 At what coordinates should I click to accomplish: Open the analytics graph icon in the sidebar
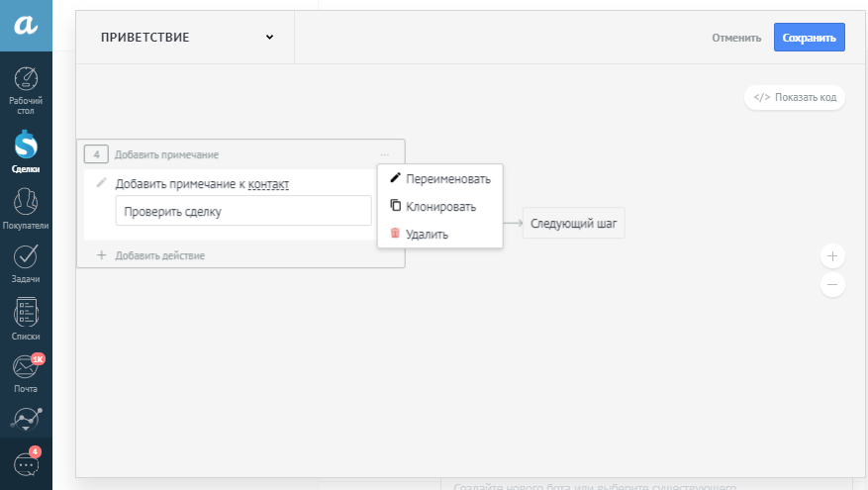pos(26,419)
